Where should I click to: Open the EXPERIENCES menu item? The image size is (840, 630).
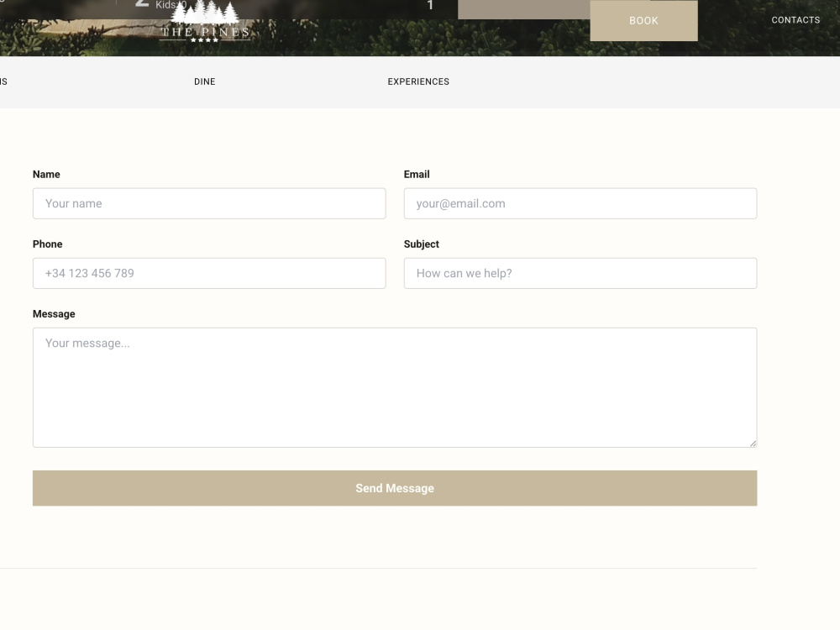[418, 81]
